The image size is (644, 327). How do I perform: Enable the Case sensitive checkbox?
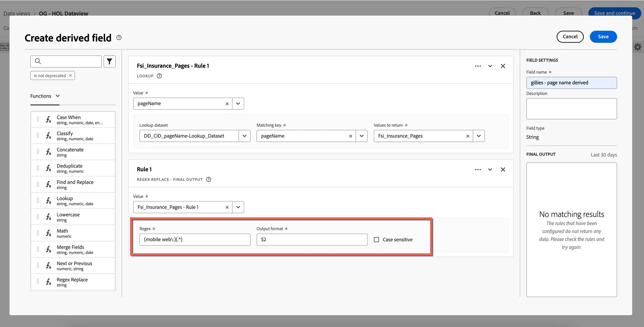376,240
